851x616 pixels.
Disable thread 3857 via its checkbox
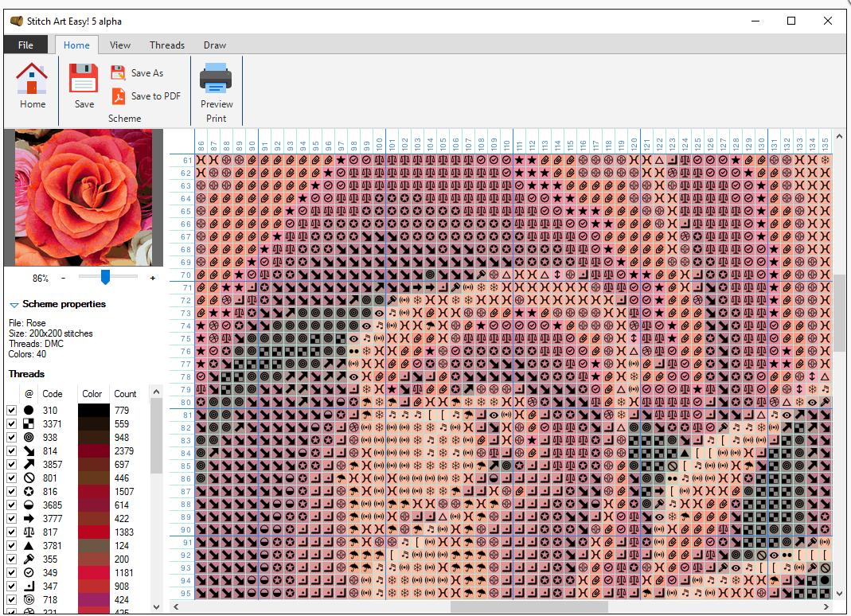(11, 465)
